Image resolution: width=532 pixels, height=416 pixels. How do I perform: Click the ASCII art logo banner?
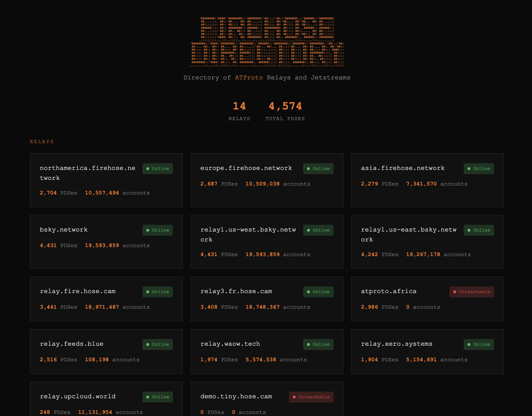(x=267, y=42)
